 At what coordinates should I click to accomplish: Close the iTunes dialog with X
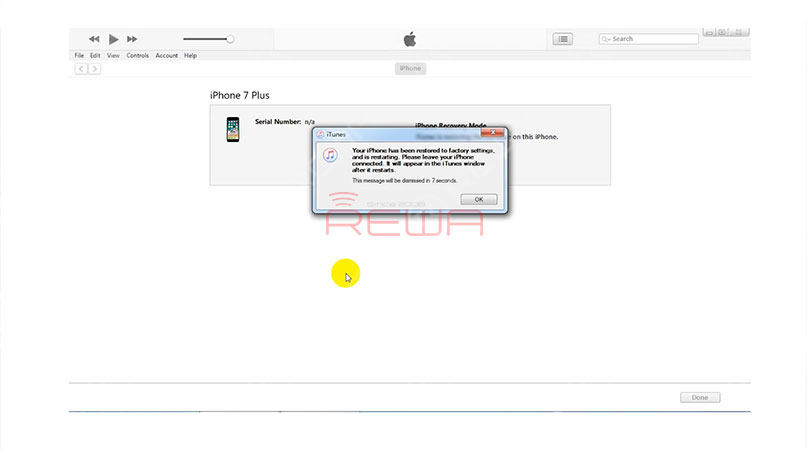pyautogui.click(x=493, y=133)
